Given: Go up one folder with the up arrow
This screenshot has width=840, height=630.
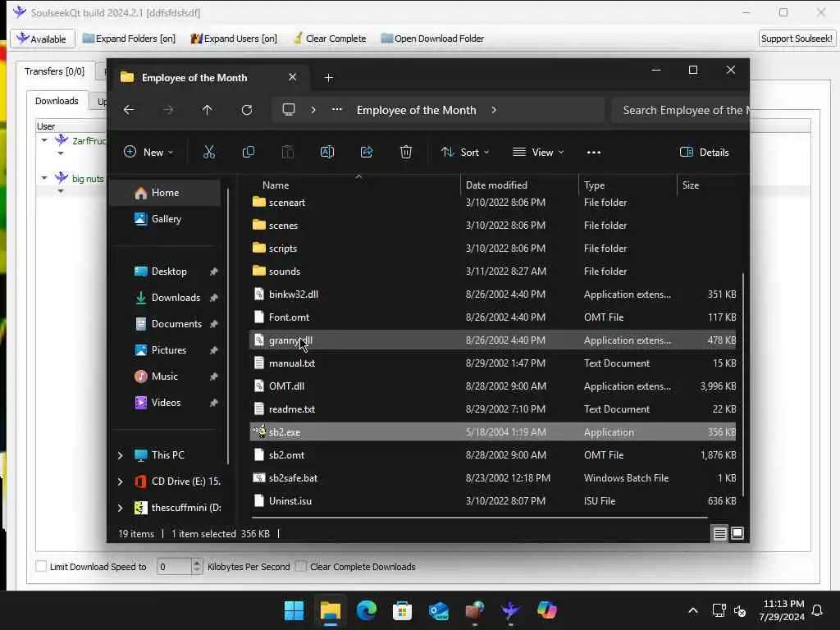Looking at the screenshot, I should coord(208,110).
